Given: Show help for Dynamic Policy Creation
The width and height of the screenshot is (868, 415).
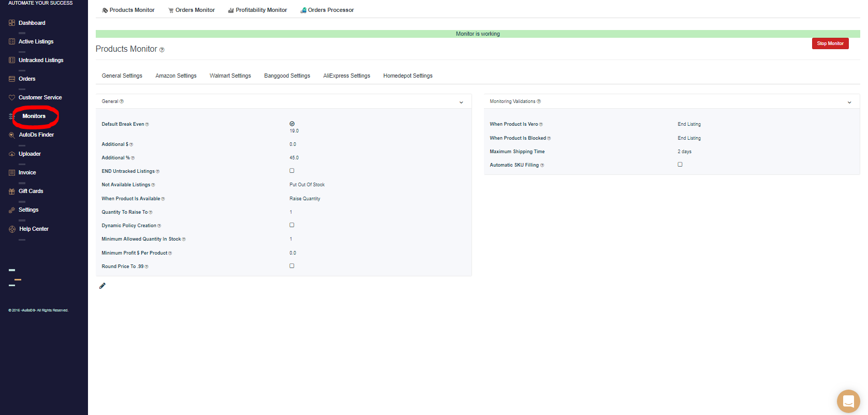Looking at the screenshot, I should [159, 226].
